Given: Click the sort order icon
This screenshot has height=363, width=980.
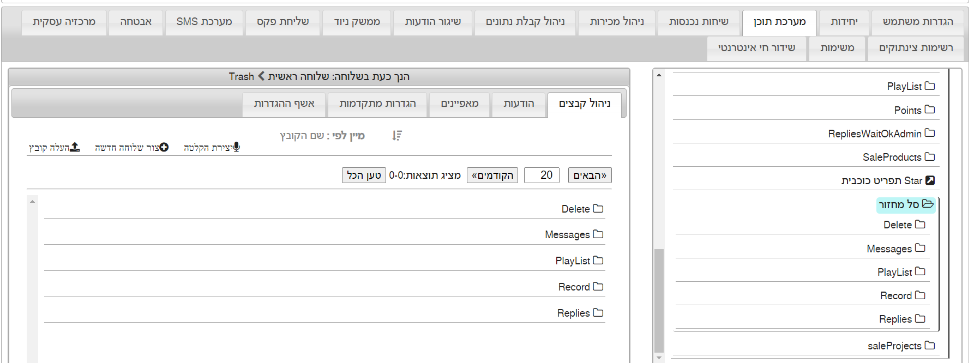Looking at the screenshot, I should (x=397, y=135).
